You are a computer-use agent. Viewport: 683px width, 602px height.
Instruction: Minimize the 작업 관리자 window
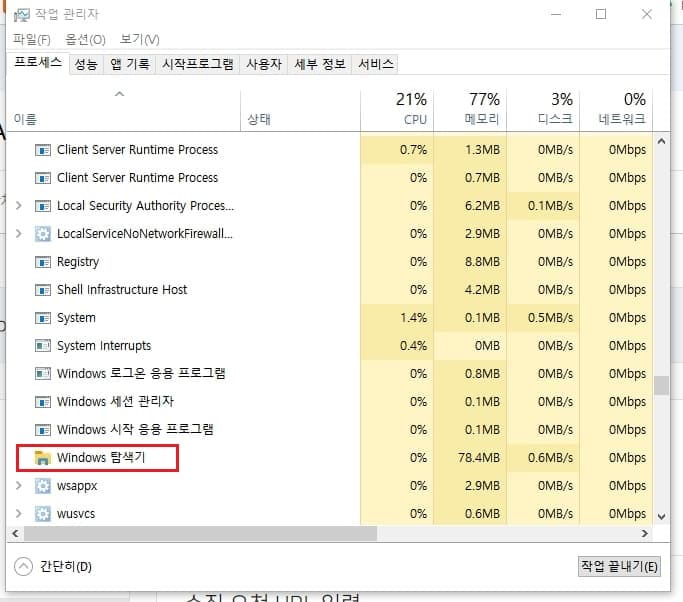click(x=556, y=14)
